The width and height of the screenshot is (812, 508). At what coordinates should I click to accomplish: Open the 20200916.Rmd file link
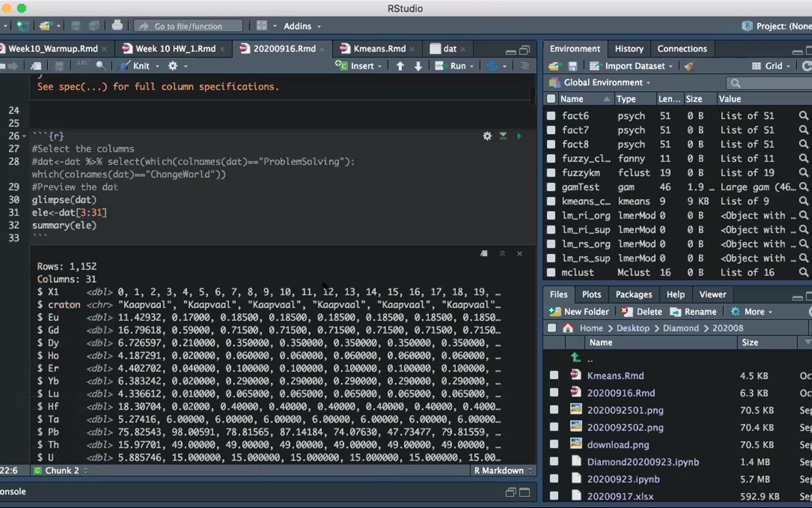tap(621, 393)
